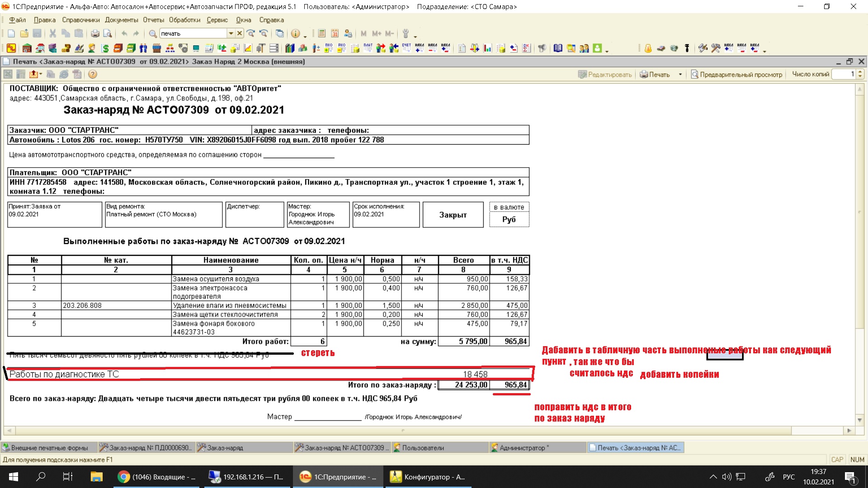The width and height of the screenshot is (868, 488).
Task: Clear search field with X button
Action: [x=240, y=33]
